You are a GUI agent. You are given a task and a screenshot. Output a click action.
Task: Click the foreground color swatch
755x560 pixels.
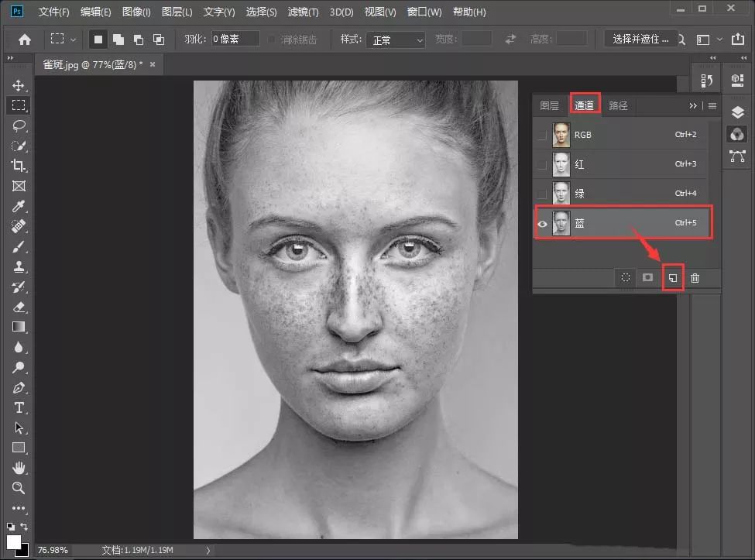14,541
